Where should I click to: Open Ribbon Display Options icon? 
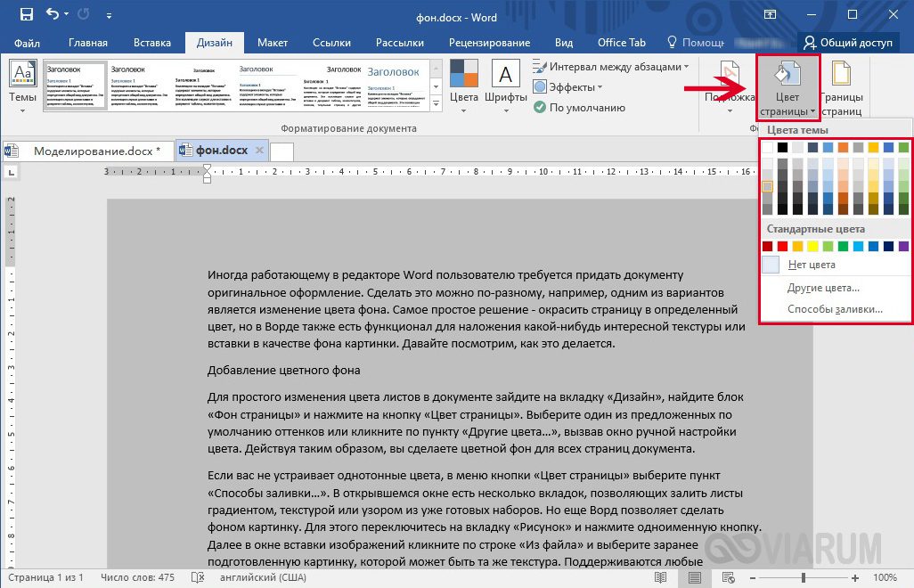click(770, 14)
